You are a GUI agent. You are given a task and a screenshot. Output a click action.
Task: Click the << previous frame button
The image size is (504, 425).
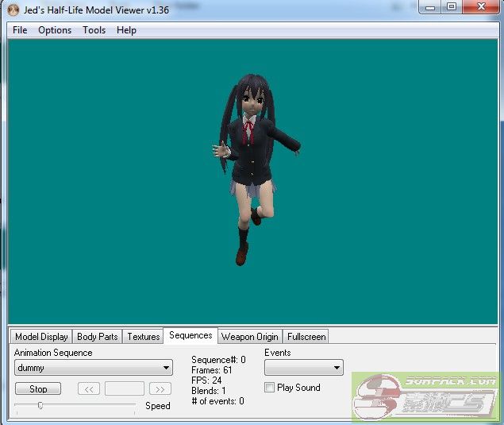pos(88,388)
